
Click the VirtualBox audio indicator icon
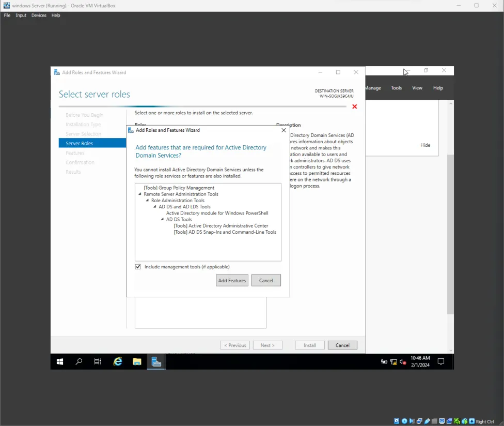(x=412, y=421)
